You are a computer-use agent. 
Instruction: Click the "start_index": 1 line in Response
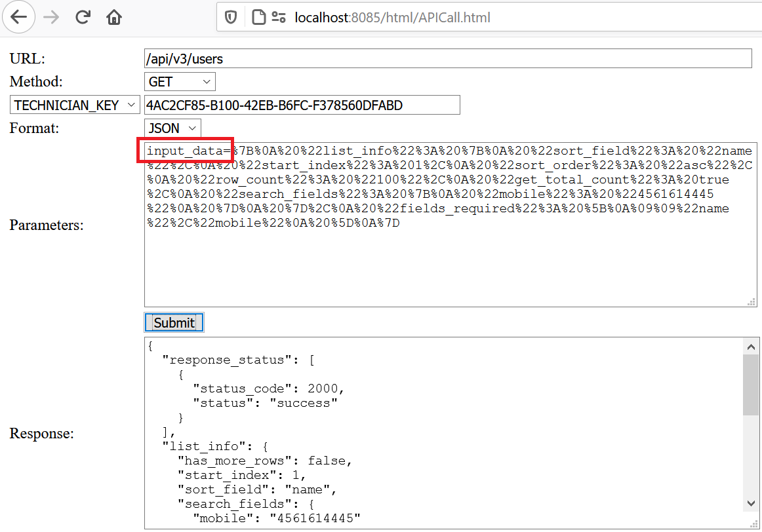[x=241, y=475]
